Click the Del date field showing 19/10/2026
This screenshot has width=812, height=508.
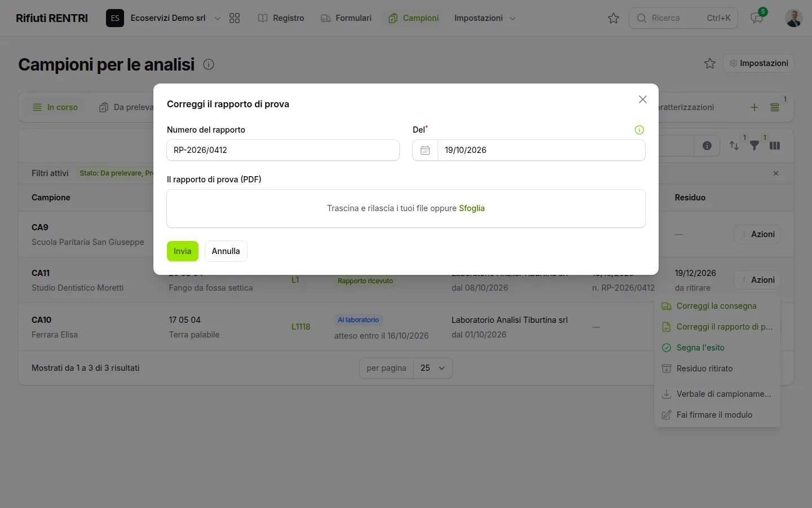(x=541, y=150)
